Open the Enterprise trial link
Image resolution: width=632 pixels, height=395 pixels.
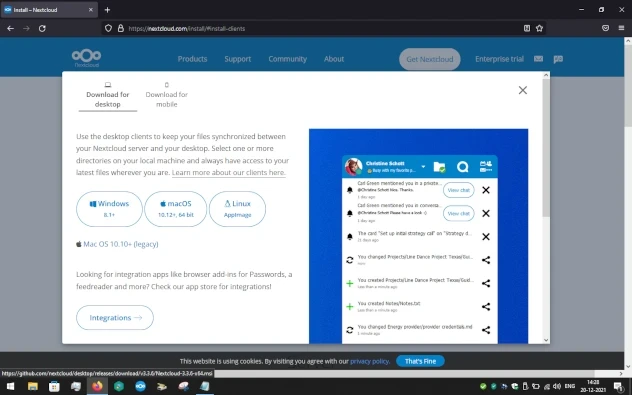point(499,59)
